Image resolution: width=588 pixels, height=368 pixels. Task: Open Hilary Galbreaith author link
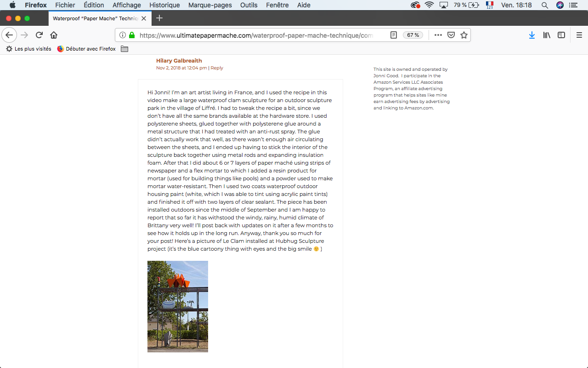[x=179, y=61]
